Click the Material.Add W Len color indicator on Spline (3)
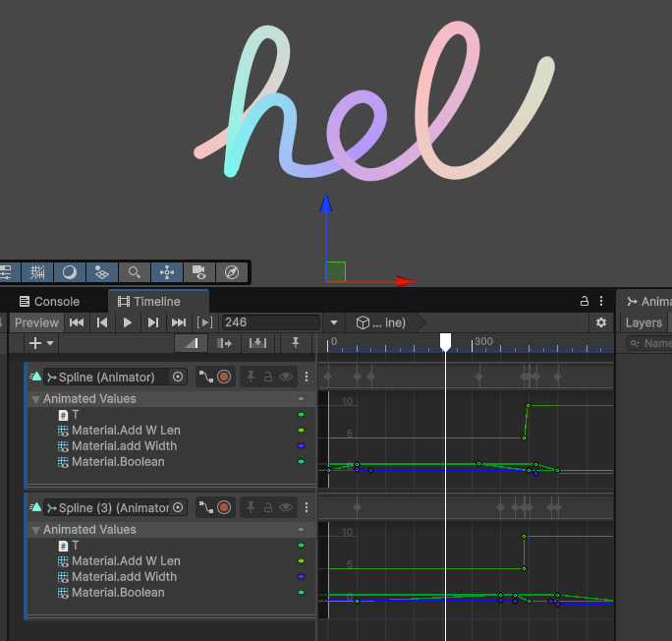Screen dimensions: 672x641 pos(301,561)
